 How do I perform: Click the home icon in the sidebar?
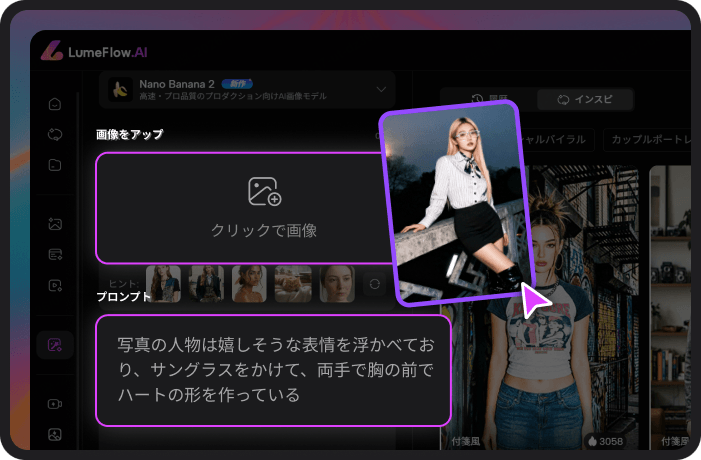(55, 104)
